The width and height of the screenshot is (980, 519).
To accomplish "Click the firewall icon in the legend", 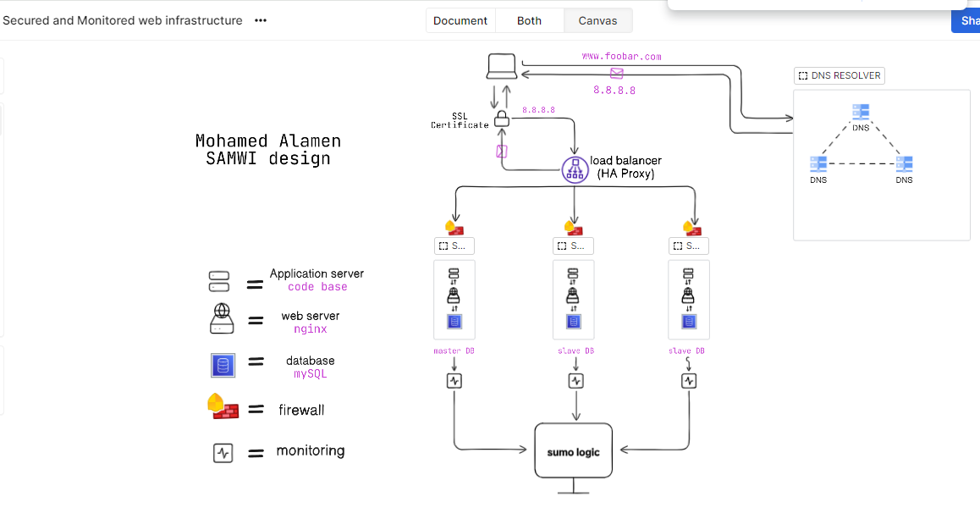I will 222,409.
